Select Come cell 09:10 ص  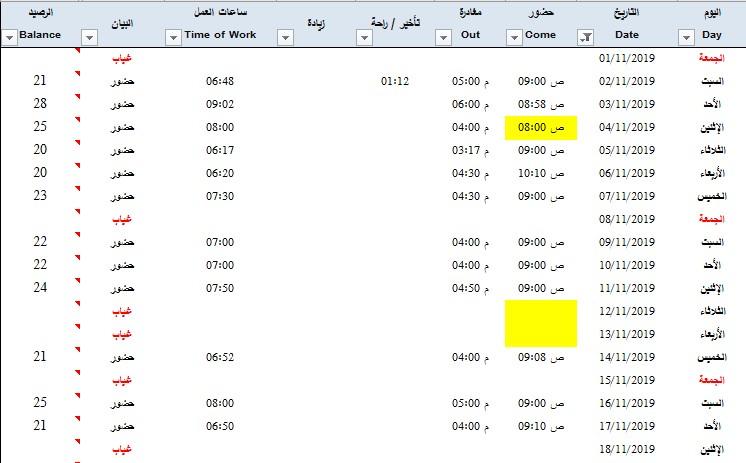(x=541, y=426)
